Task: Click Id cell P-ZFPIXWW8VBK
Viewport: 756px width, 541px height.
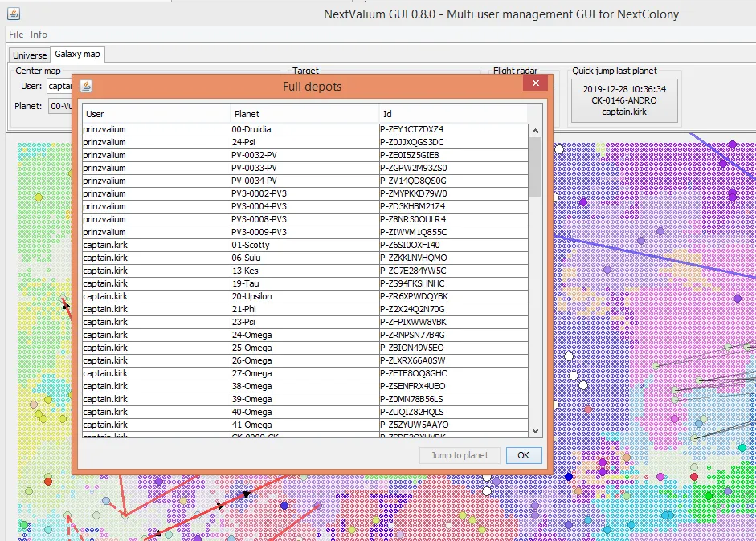Action: 453,323
